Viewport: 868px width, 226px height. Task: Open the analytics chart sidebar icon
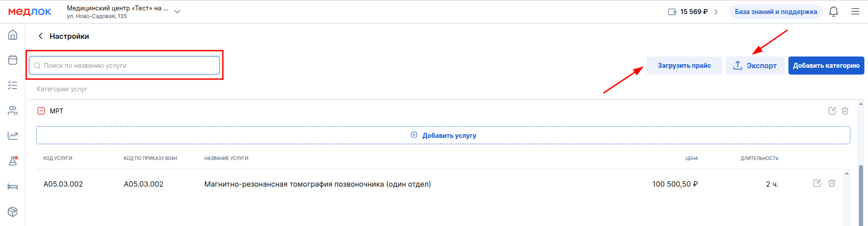tap(13, 136)
